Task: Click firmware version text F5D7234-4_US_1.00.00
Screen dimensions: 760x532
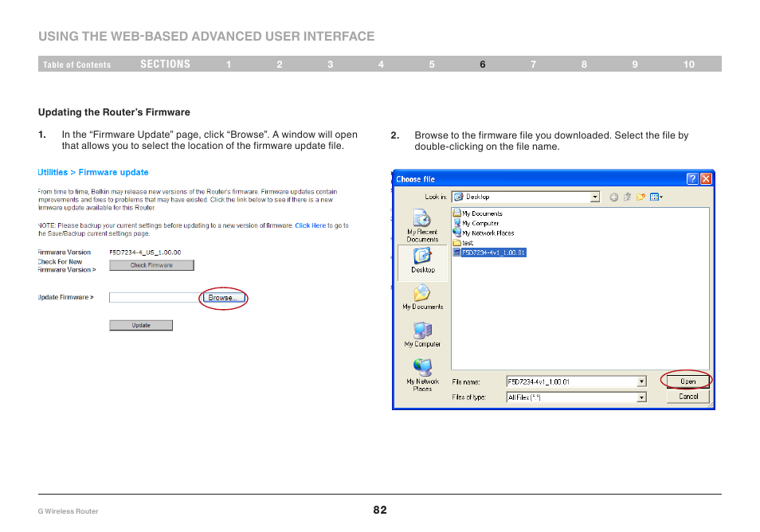Action: [x=145, y=252]
